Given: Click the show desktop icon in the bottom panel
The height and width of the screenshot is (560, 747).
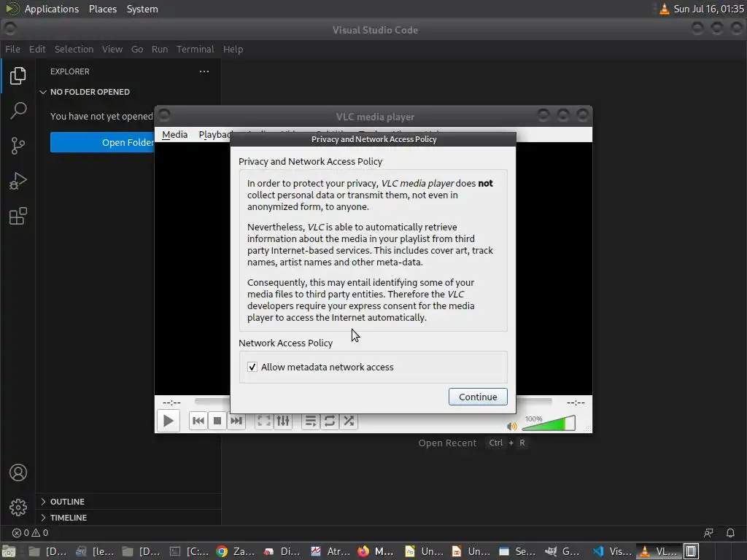Looking at the screenshot, I should pyautogui.click(x=8, y=551).
